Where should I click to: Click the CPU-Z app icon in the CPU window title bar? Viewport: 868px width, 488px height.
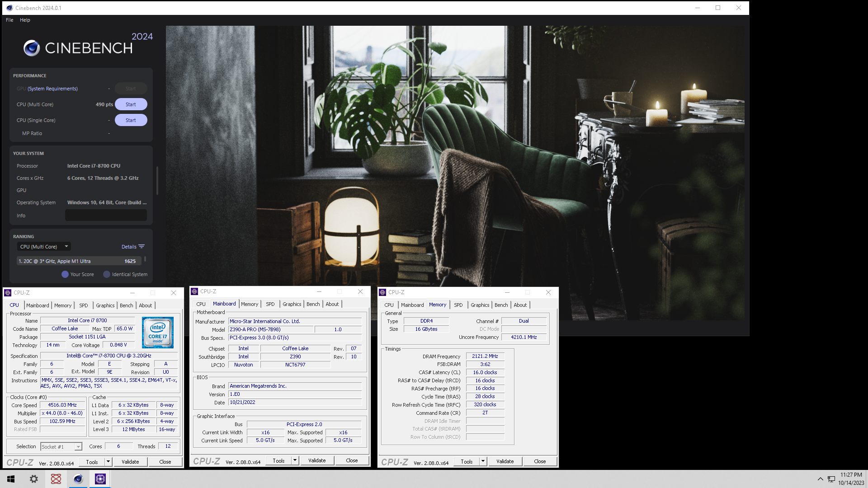coord(8,293)
